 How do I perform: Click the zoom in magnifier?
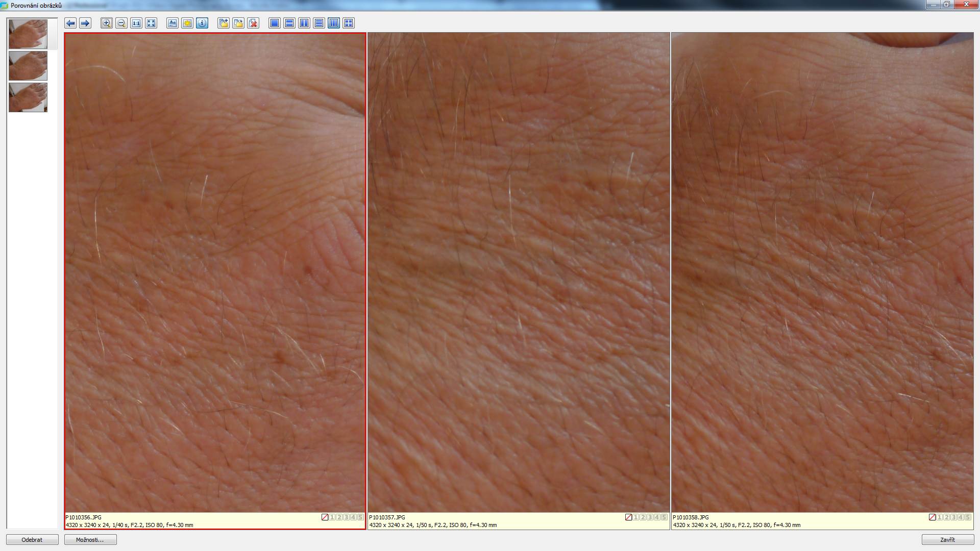click(106, 23)
